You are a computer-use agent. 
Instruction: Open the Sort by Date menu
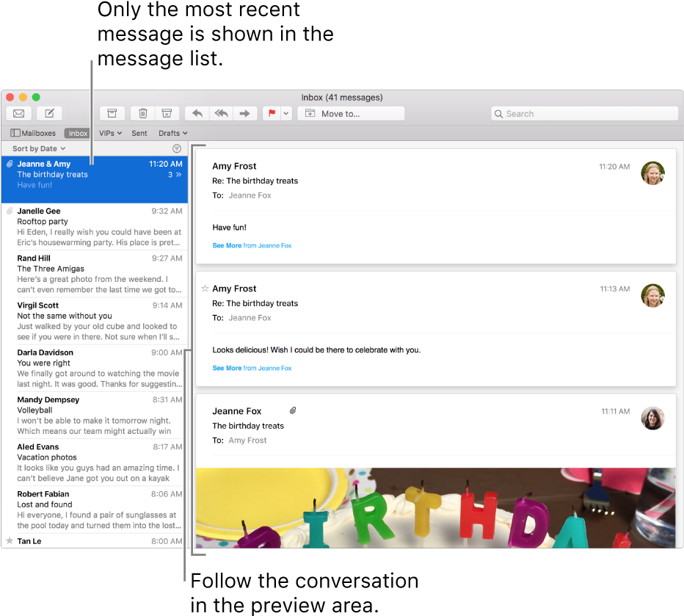coord(39,149)
